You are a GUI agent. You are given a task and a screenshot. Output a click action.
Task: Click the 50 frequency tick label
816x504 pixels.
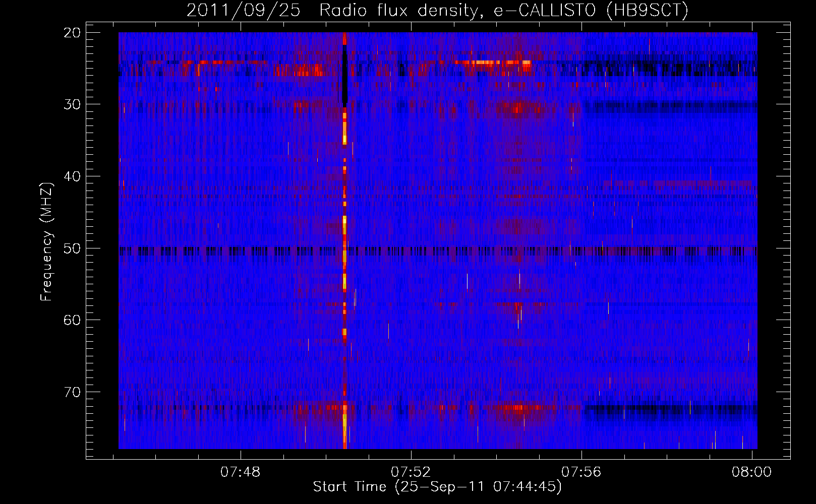(73, 248)
